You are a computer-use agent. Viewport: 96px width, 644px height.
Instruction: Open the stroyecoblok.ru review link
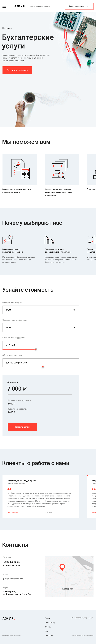tap(13, 513)
